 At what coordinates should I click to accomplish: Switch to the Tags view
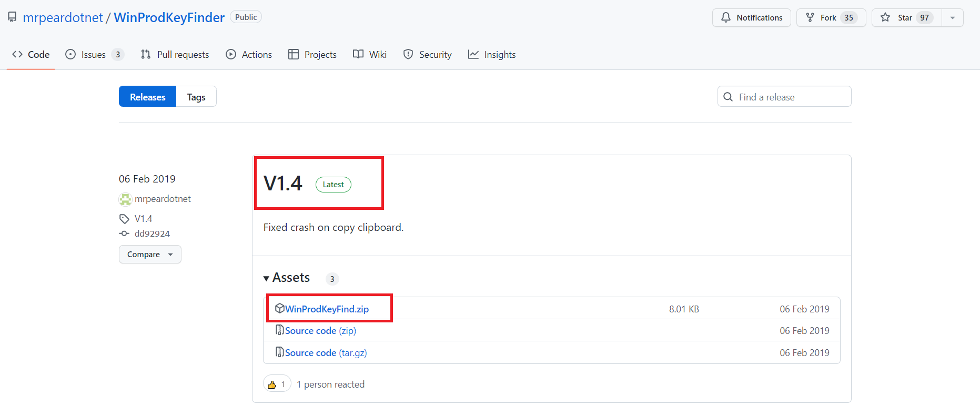[x=196, y=97]
